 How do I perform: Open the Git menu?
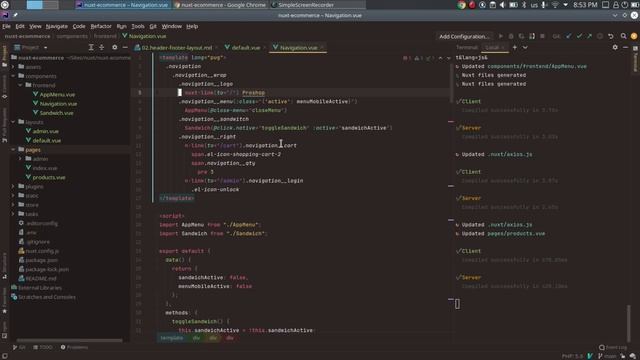(x=153, y=26)
